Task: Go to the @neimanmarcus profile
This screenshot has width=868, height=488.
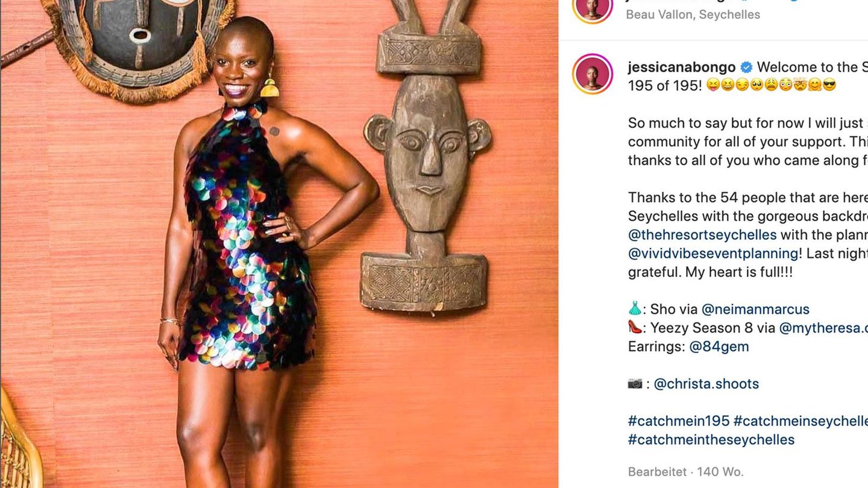Action: [x=755, y=309]
